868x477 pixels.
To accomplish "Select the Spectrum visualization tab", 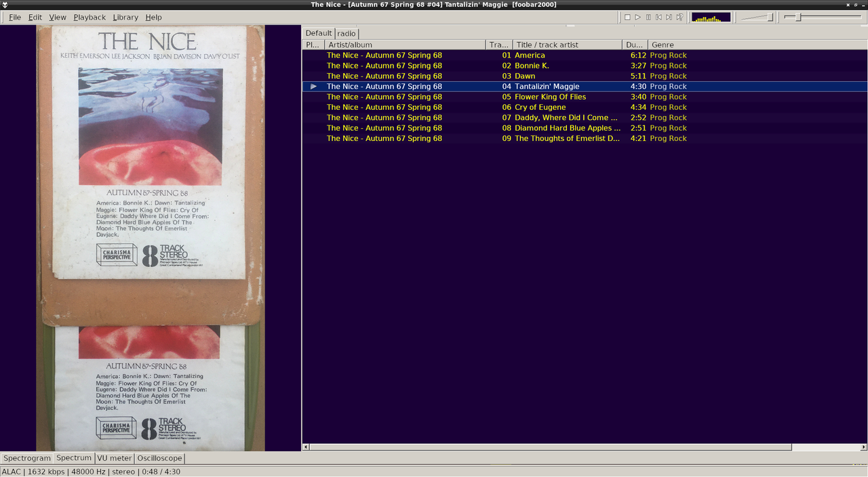I will coord(74,458).
